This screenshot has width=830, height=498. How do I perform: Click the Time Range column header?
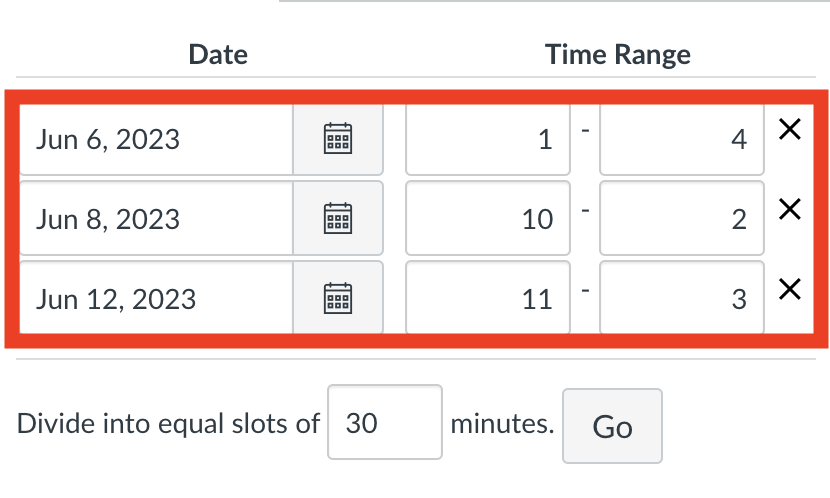[x=618, y=55]
